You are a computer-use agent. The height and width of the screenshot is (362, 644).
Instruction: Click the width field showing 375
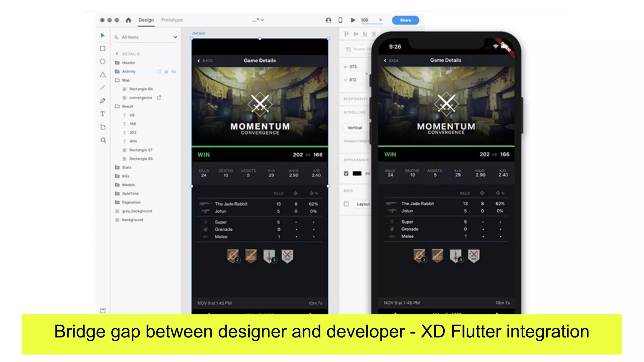pyautogui.click(x=357, y=67)
